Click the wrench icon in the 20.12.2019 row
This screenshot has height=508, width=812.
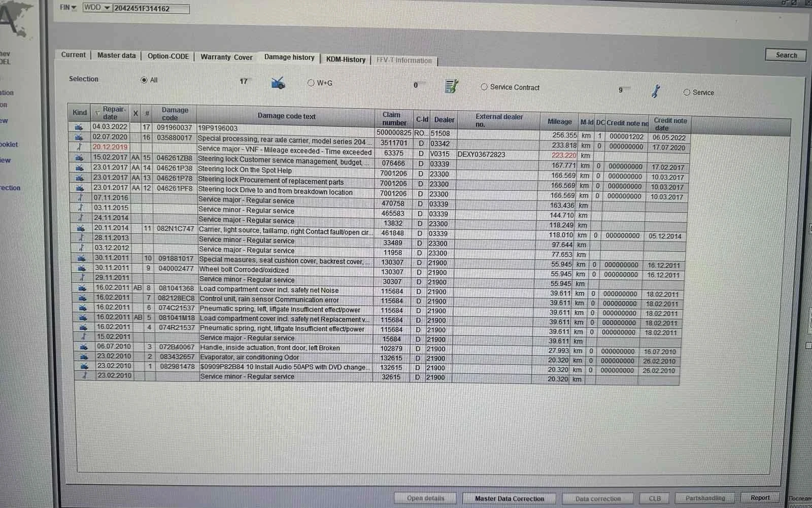[79, 147]
